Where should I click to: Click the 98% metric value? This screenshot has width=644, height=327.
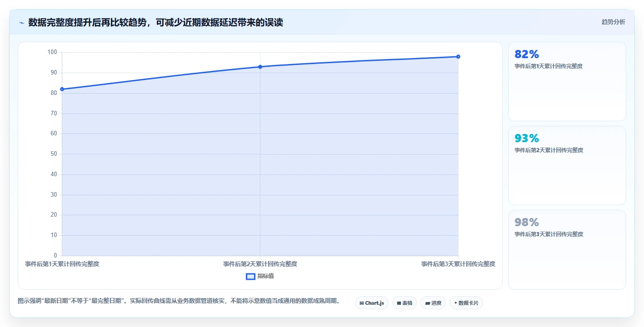click(527, 222)
